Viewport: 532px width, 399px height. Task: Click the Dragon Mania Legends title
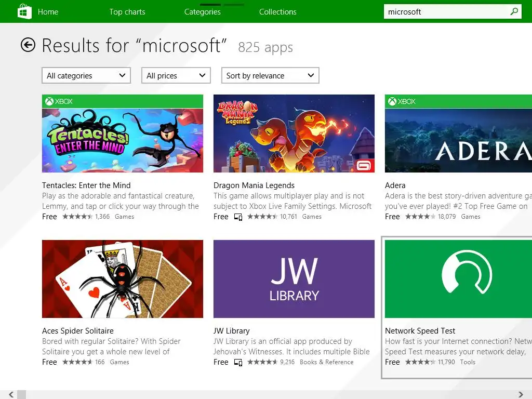coord(254,185)
